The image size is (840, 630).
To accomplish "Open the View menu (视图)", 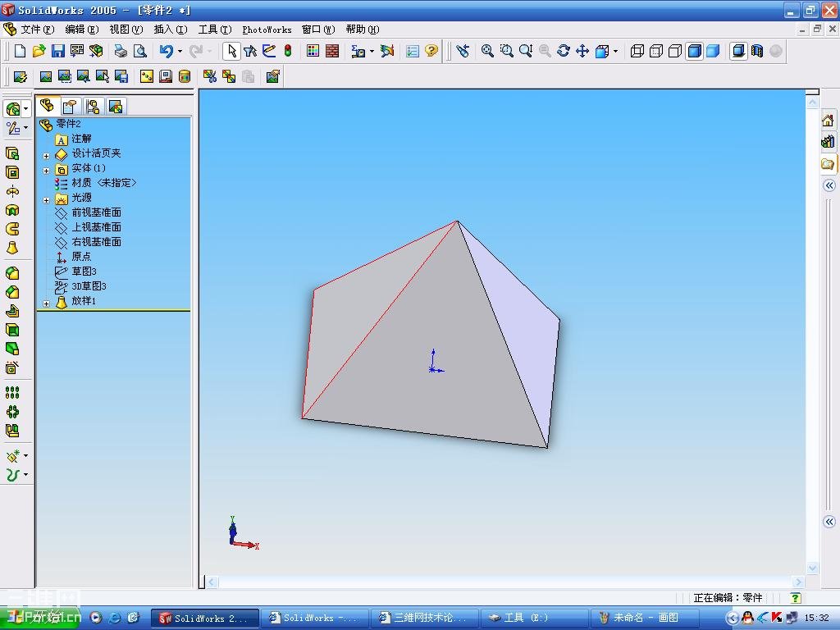I will click(126, 29).
